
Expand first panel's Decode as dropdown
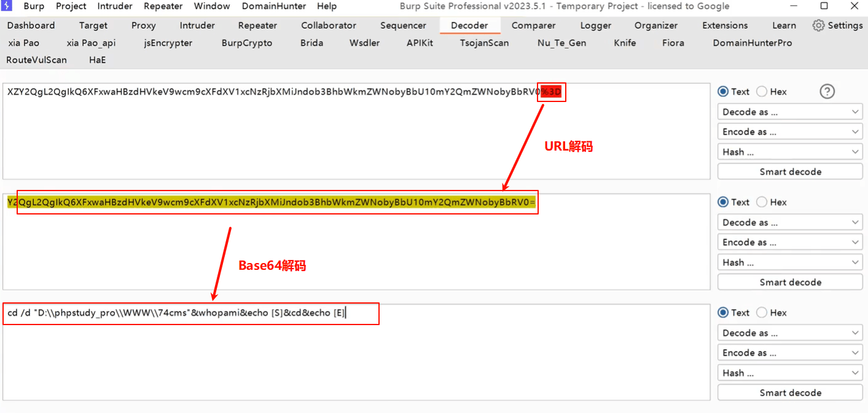click(x=790, y=112)
